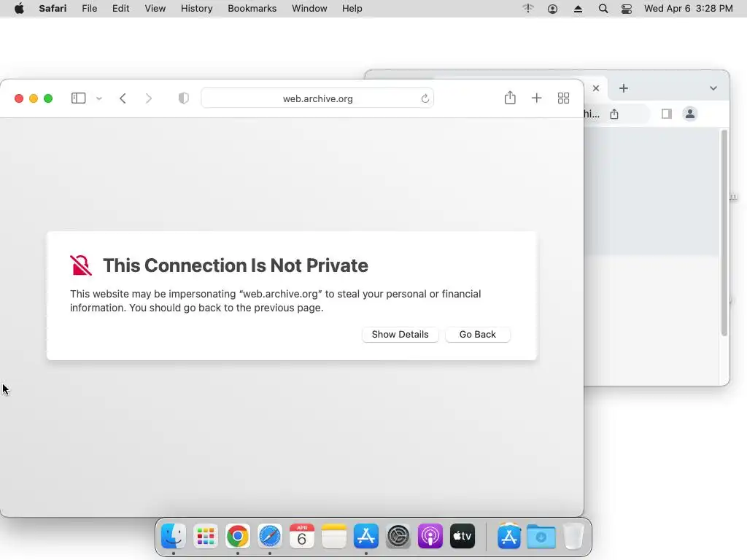Go back with Safari's back arrow
747x560 pixels.
coord(123,98)
